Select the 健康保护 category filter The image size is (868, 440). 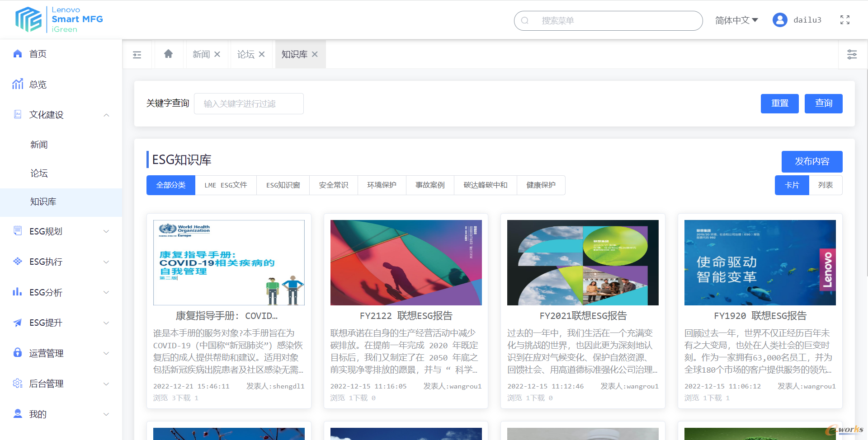(x=541, y=185)
